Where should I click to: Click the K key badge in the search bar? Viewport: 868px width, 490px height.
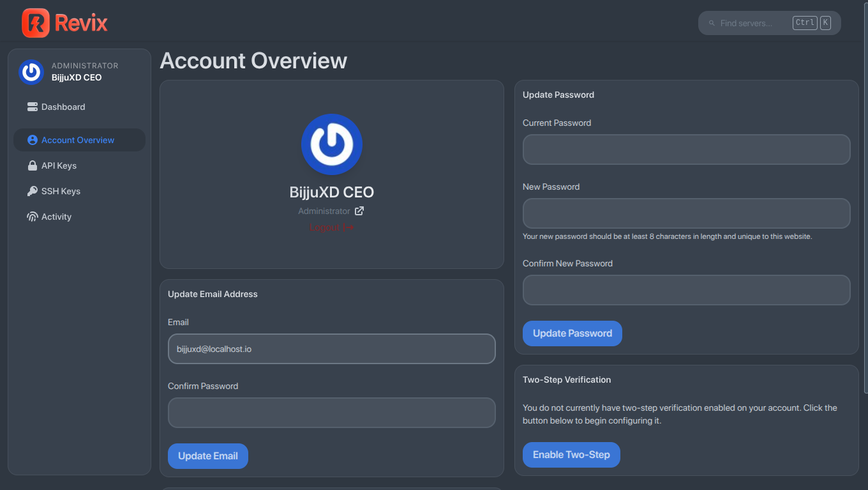tap(825, 22)
